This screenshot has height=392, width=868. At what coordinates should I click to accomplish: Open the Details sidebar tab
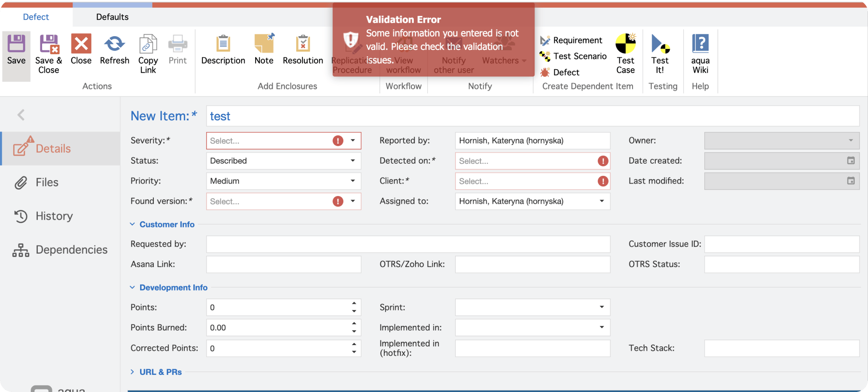click(x=61, y=149)
